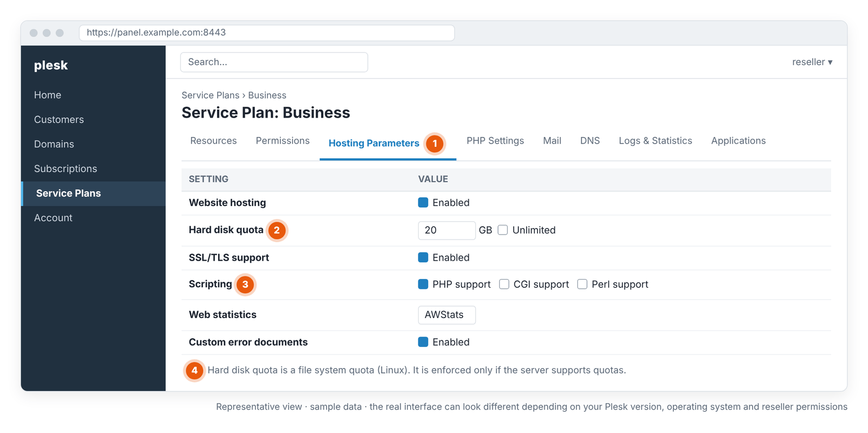Enable CGI support checkbox

tap(504, 284)
